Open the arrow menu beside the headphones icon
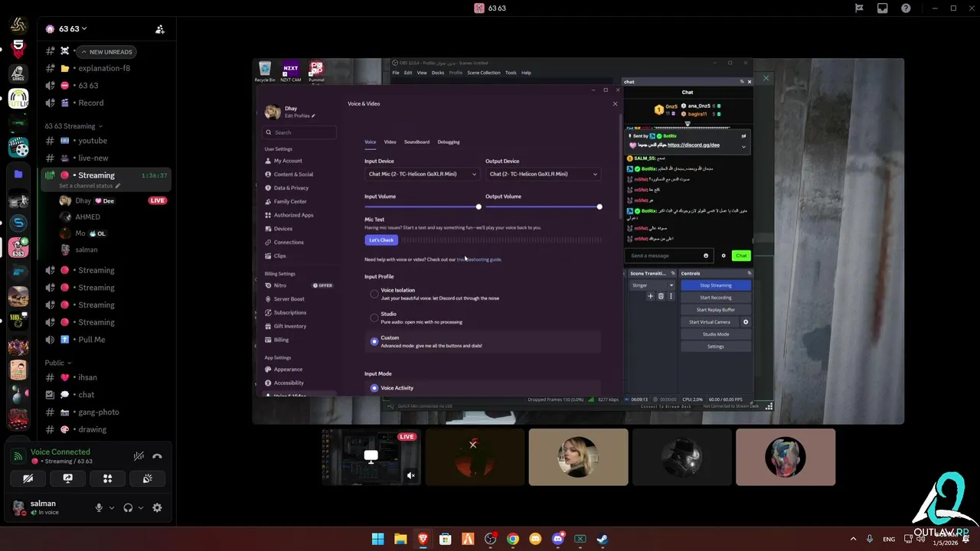Screen dimensions: 980x551 click(140, 507)
